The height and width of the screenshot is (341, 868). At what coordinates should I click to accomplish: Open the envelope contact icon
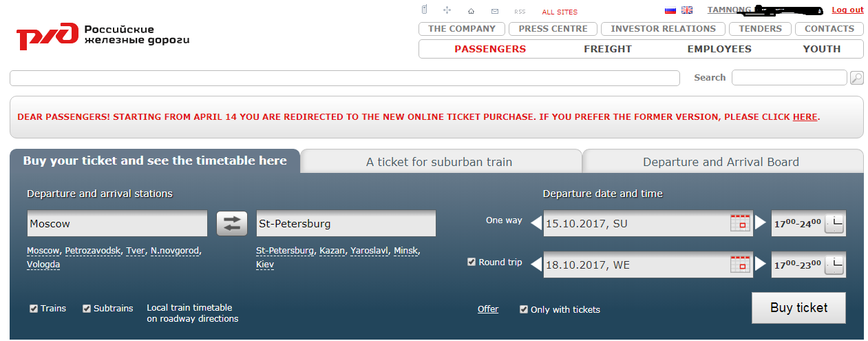click(x=494, y=11)
